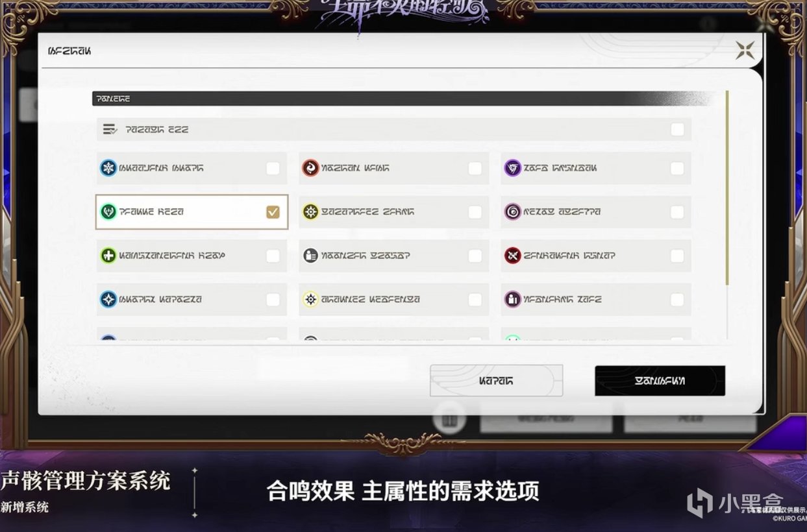Click the red crossed-swords set icon
This screenshot has height=532, width=807.
[x=513, y=256]
